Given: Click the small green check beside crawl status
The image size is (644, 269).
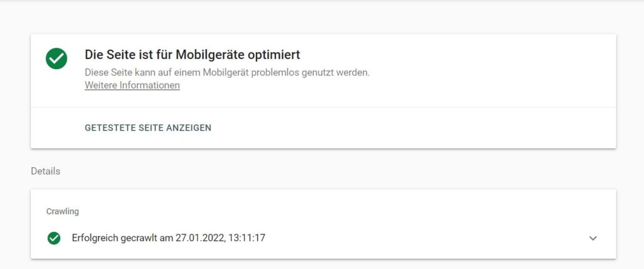Looking at the screenshot, I should [x=54, y=238].
